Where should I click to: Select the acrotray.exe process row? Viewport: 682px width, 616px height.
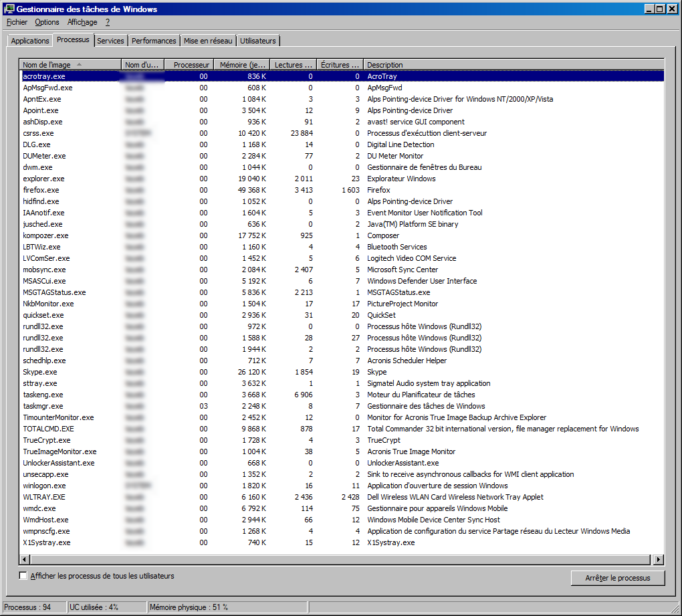pyautogui.click(x=342, y=76)
